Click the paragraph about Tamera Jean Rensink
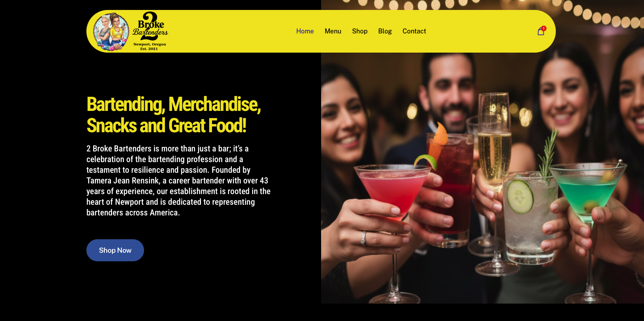The image size is (644, 321). [x=179, y=181]
